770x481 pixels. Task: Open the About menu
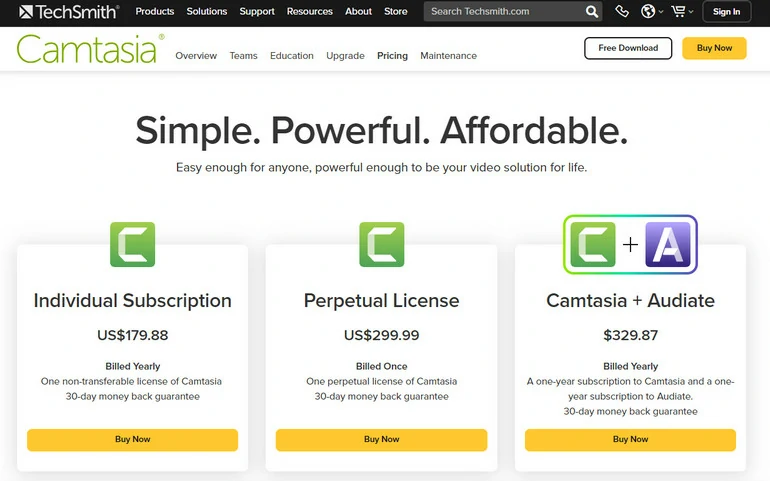[358, 11]
